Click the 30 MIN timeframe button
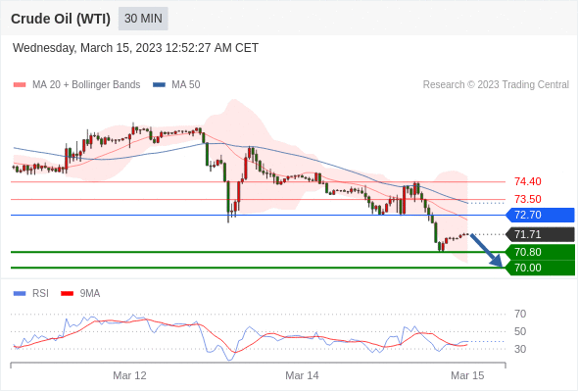This screenshot has height=392, width=578. coord(143,19)
